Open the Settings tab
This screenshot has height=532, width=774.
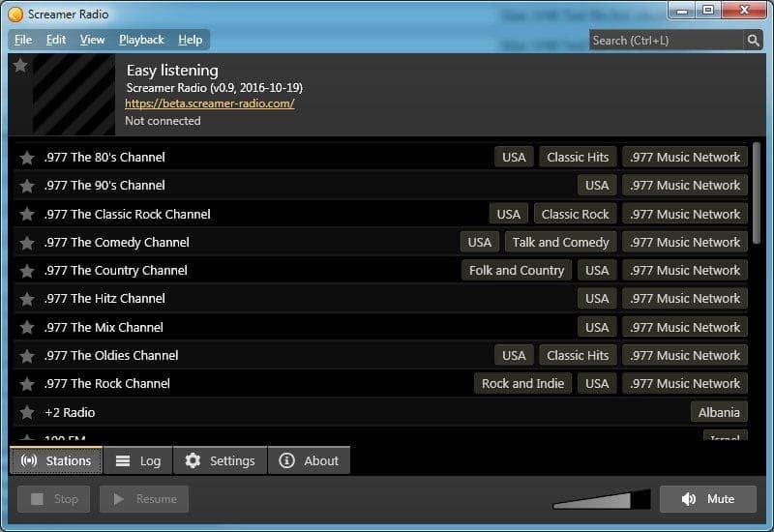(x=220, y=460)
